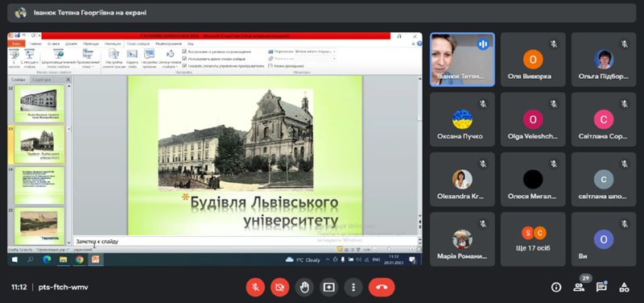644x303 pixels.
Task: Click Широковещательный показ слайдов icon
Action: pyautogui.click(x=58, y=58)
